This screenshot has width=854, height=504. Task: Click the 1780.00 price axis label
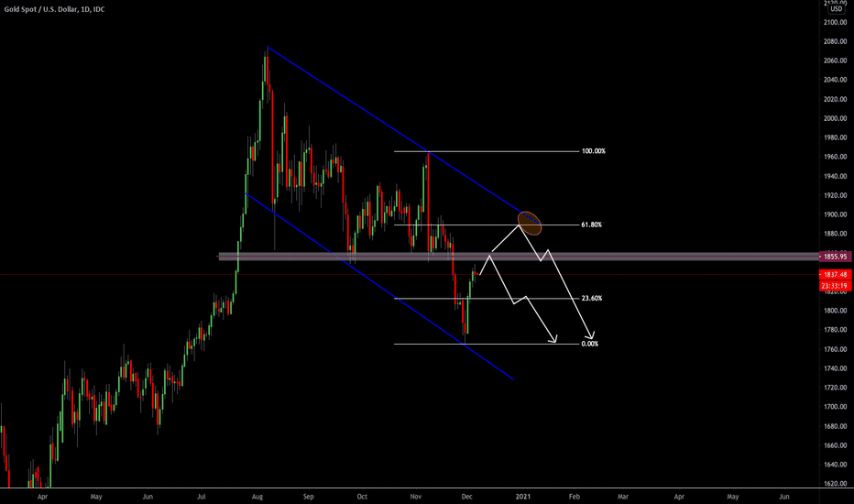click(836, 330)
